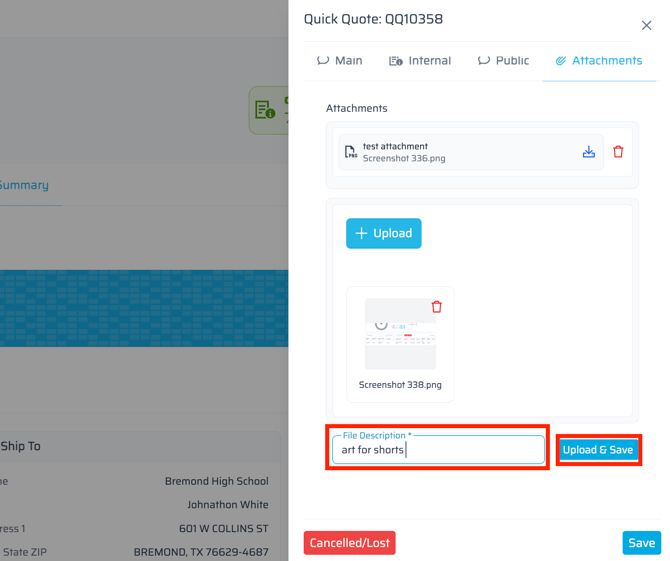Open the Internal notes tab

[420, 61]
